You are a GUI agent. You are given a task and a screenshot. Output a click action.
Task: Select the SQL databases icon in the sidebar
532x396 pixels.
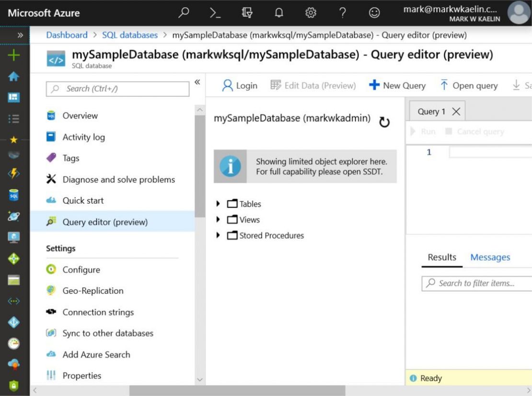[13, 195]
